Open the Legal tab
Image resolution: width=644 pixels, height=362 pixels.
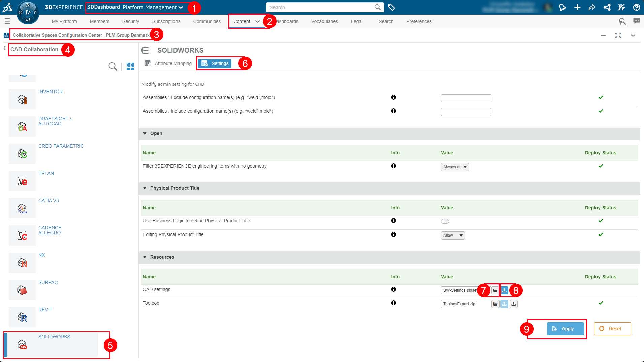click(357, 21)
